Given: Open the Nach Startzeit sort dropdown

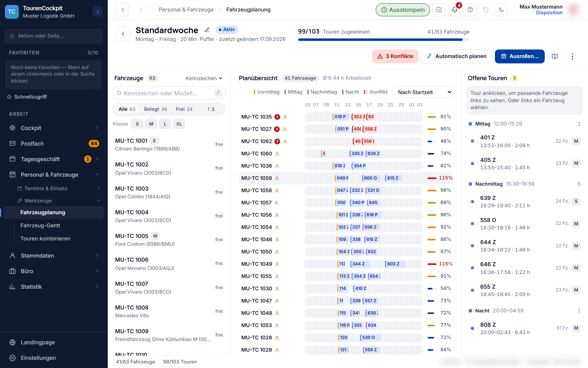Looking at the screenshot, I should pos(423,92).
